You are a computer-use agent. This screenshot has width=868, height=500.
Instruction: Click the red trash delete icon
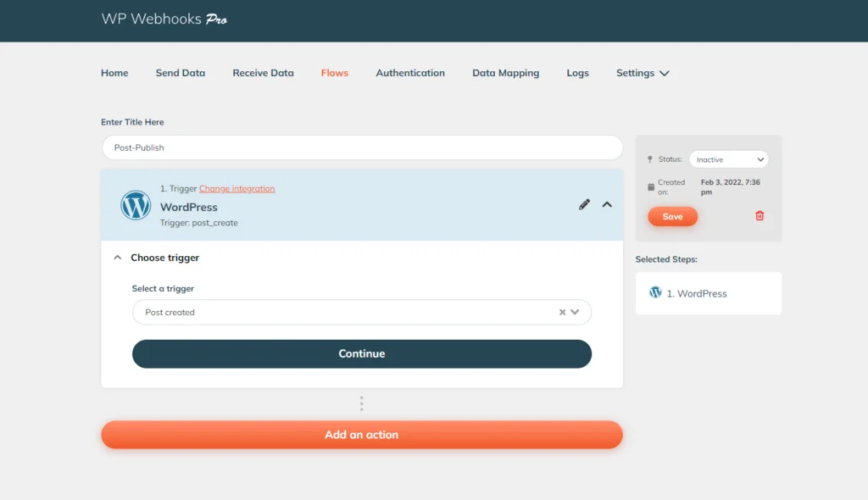pyautogui.click(x=759, y=216)
